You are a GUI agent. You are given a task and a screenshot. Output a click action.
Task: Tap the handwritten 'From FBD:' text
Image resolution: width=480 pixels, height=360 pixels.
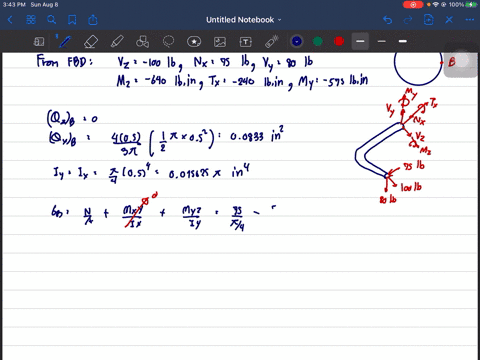pyautogui.click(x=64, y=61)
